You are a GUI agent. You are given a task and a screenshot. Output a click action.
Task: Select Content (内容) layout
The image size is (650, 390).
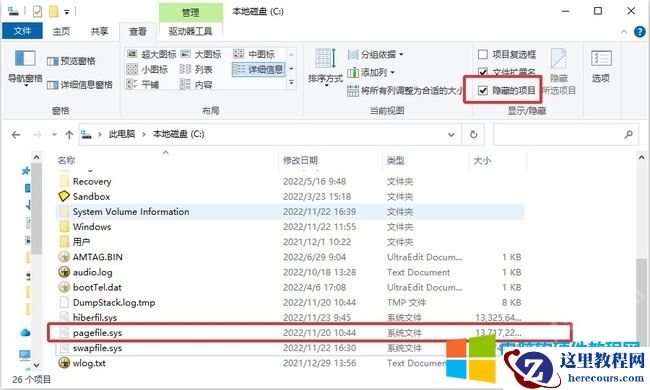point(196,85)
